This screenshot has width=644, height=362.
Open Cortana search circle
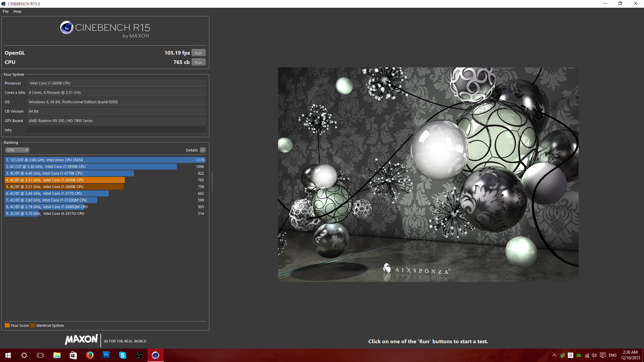coord(24,355)
